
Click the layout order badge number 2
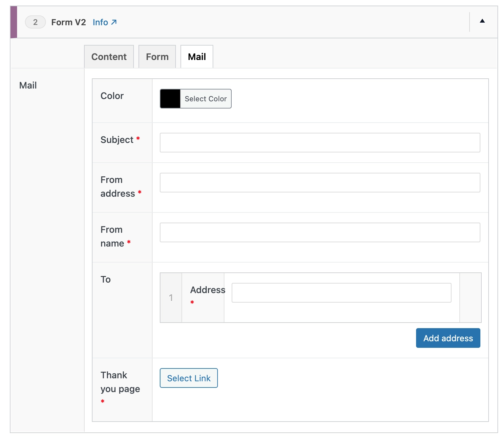point(35,22)
